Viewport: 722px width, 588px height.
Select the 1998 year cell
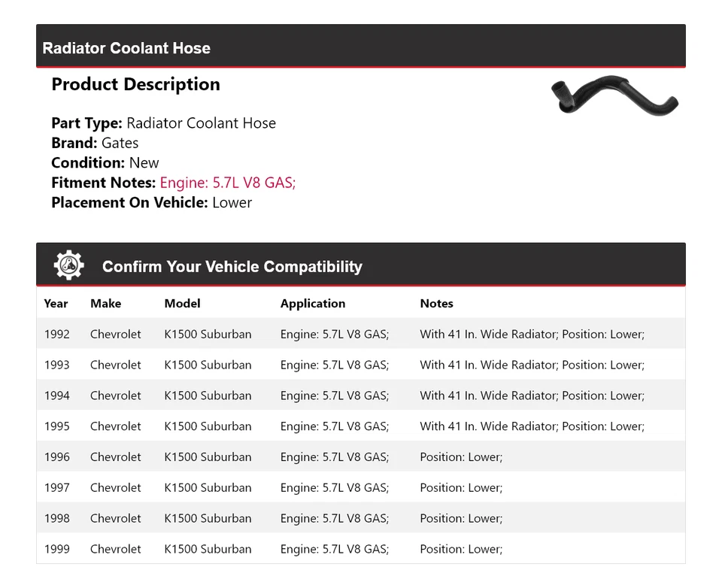(x=56, y=519)
